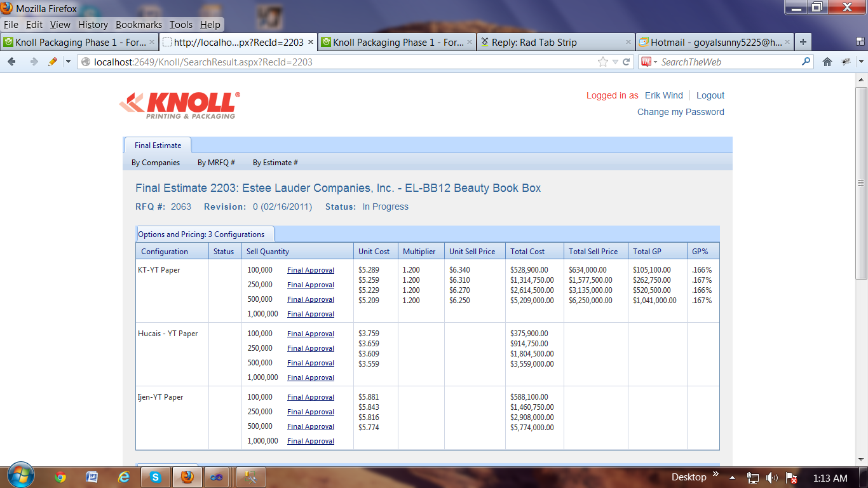Open the History menu
This screenshot has width=868, height=488.
point(93,25)
